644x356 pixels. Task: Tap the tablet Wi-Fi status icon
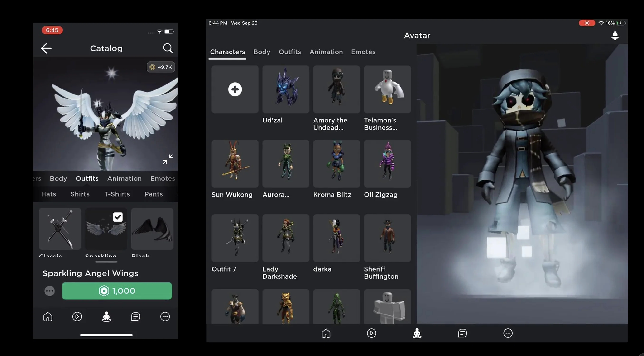click(601, 23)
